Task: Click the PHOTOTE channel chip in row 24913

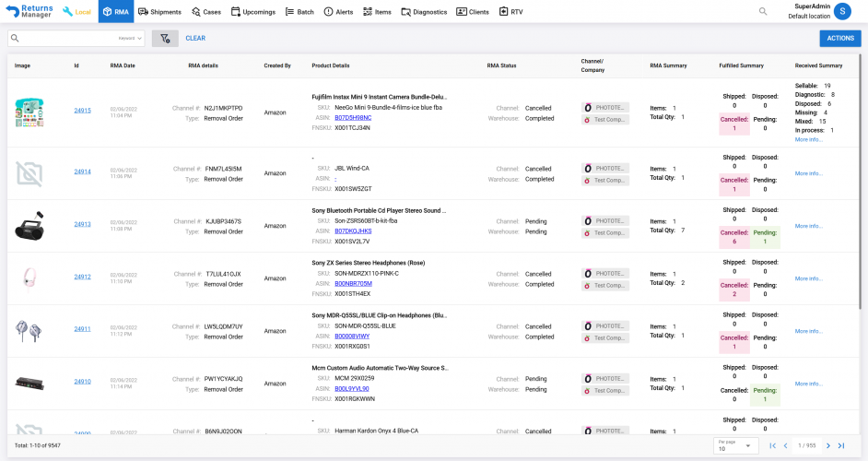Action: click(605, 221)
